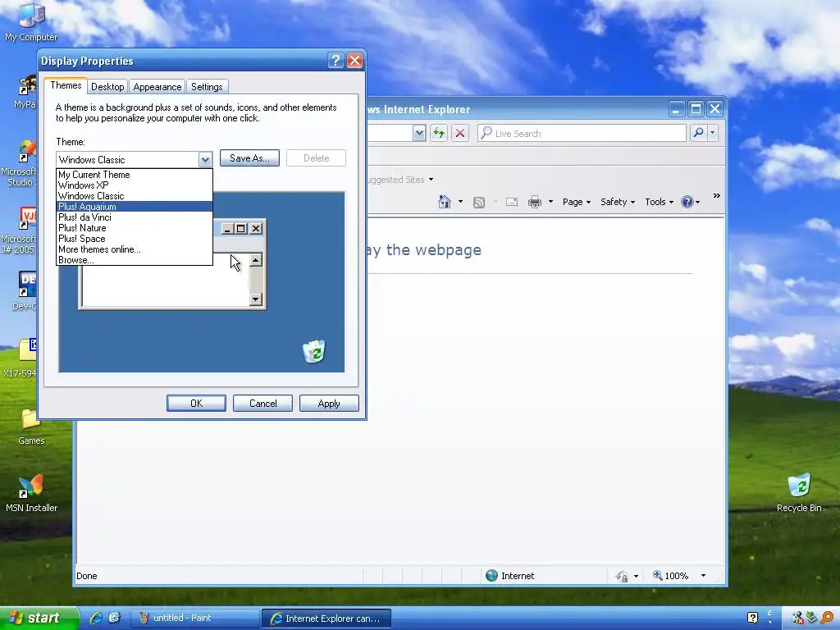Click the RSS feeds icon in IE toolbar
840x630 pixels.
pyautogui.click(x=479, y=202)
